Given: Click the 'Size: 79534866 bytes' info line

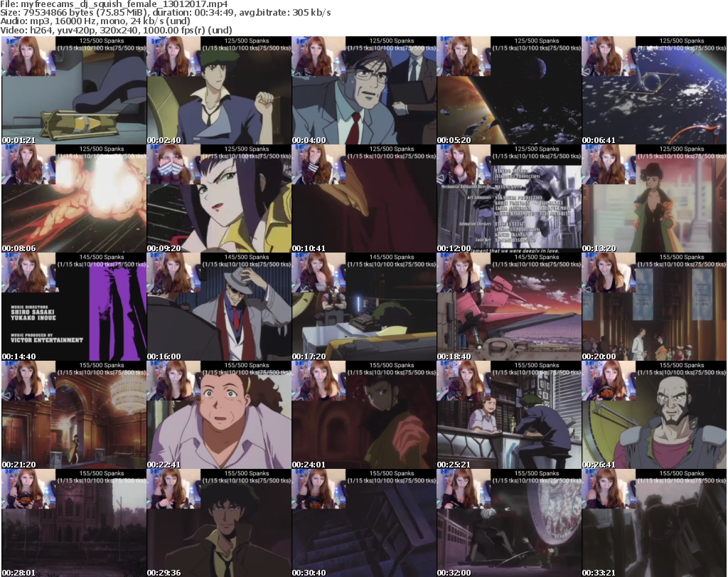Looking at the screenshot, I should click(x=165, y=13).
